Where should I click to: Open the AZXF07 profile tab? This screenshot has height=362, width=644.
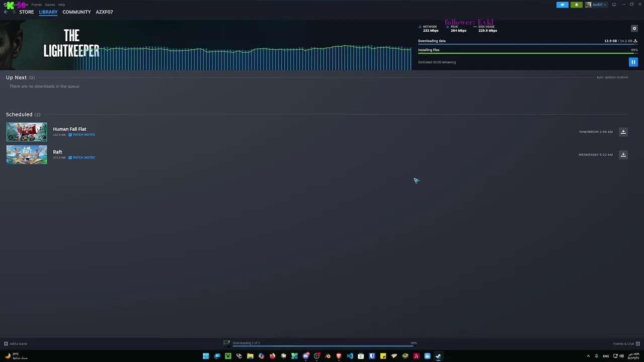pyautogui.click(x=104, y=12)
